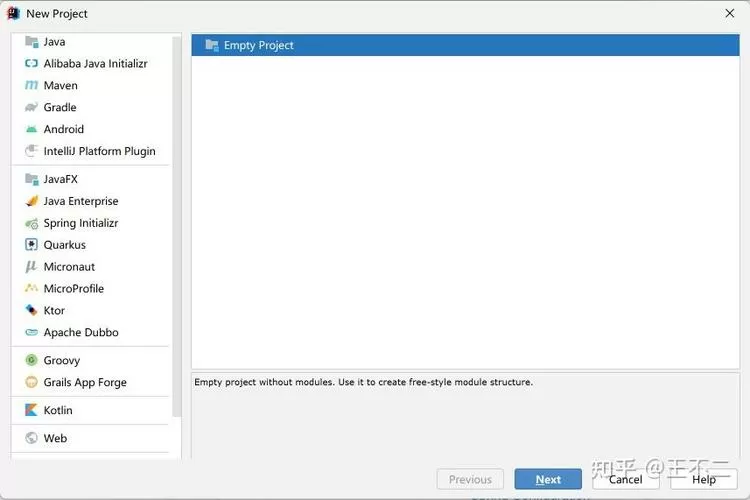
Task: Choose Spring Initializr text label
Action: [81, 223]
